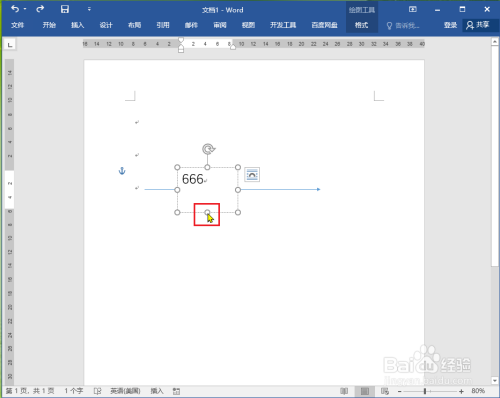Open the Layout Options icon beside the text box
500x398 pixels.
[x=252, y=175]
